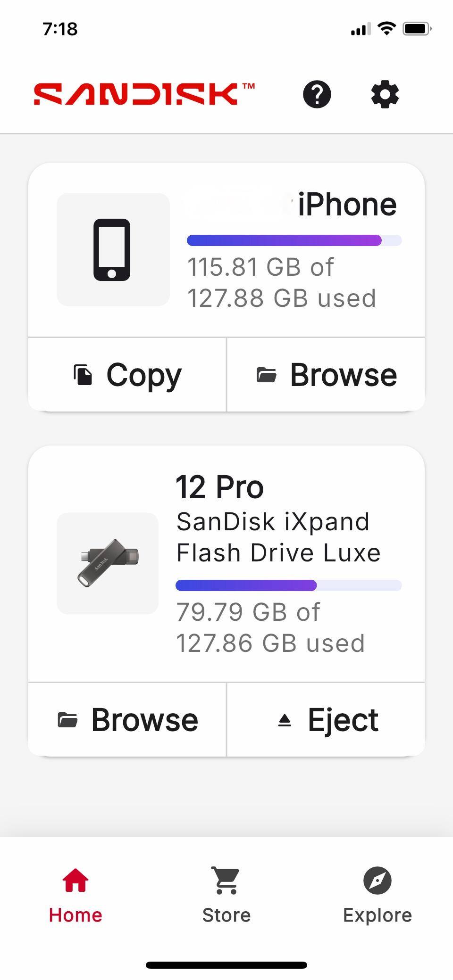Tap the cellular signal bars icon
Screen dimensions: 453x980
[x=360, y=29]
